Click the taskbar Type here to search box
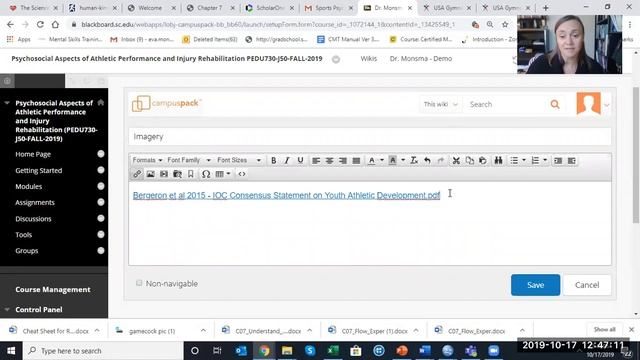The height and width of the screenshot is (360, 640). (x=103, y=351)
